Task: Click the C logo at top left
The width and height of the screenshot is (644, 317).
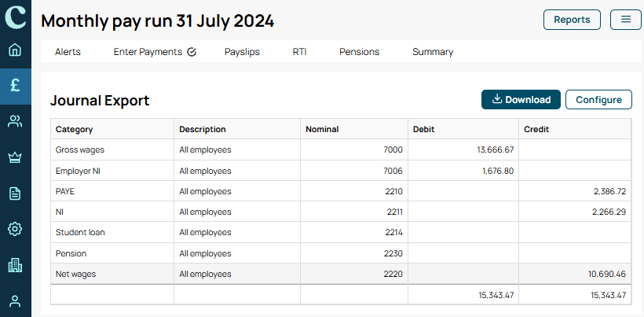Action: 15,17
